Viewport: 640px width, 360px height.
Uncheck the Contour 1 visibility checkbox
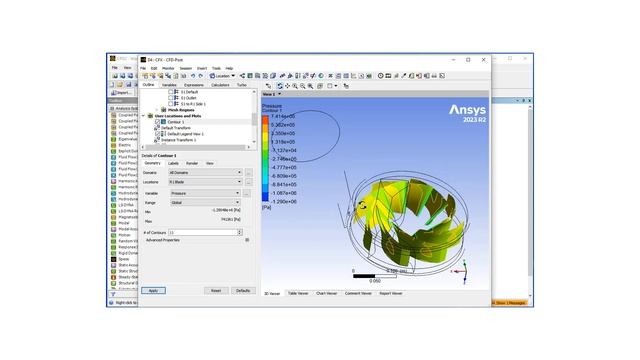pos(158,122)
